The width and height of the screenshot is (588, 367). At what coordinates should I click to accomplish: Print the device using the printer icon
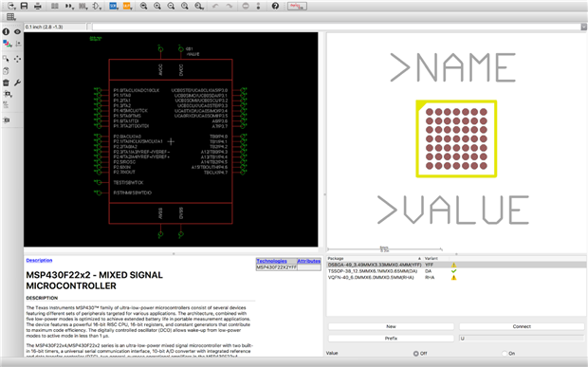38,6
